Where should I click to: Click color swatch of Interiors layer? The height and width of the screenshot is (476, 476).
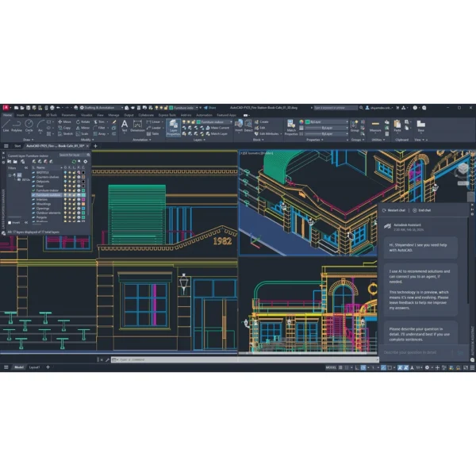coord(83,199)
